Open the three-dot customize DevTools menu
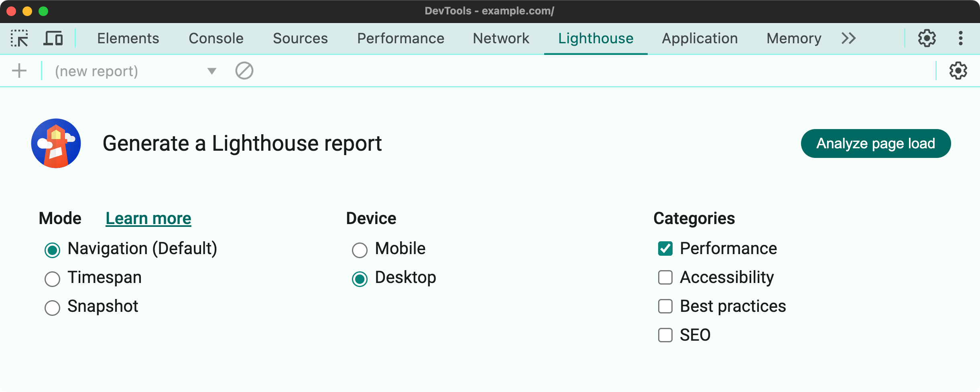Image resolution: width=980 pixels, height=392 pixels. coord(961,38)
